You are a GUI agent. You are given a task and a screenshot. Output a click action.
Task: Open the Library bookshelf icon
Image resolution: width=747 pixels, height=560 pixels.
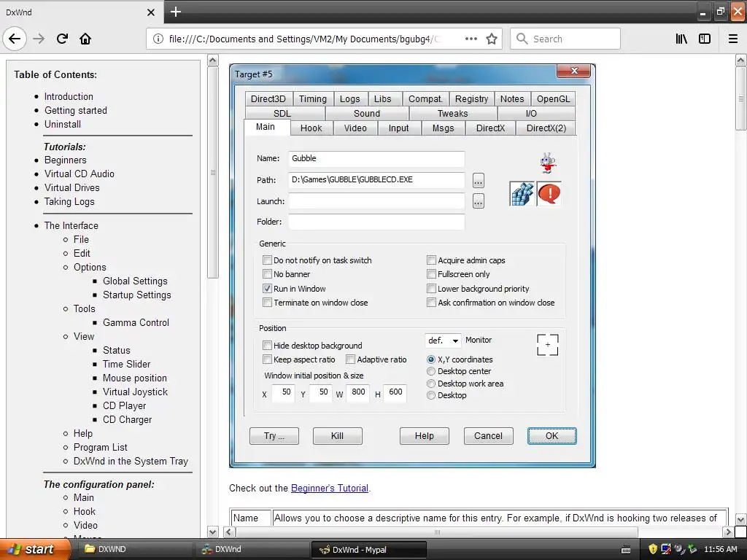(681, 39)
